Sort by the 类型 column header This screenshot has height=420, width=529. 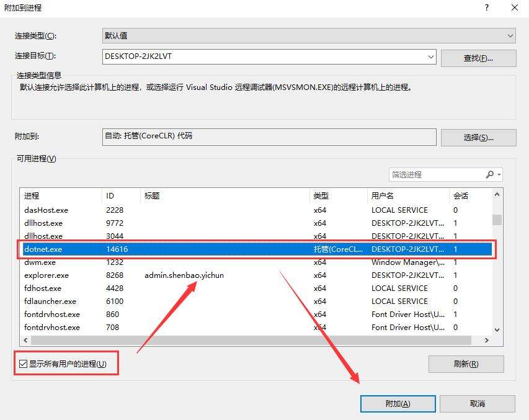point(339,196)
